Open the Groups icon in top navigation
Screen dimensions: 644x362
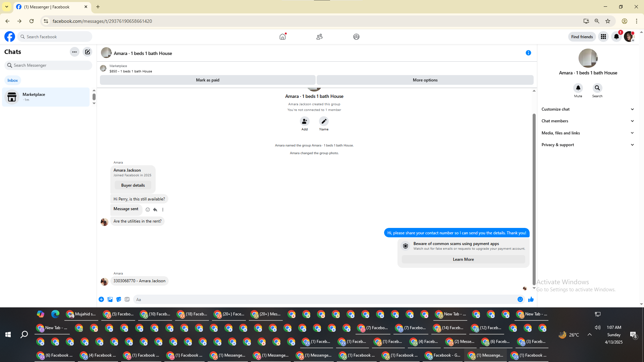coord(356,37)
